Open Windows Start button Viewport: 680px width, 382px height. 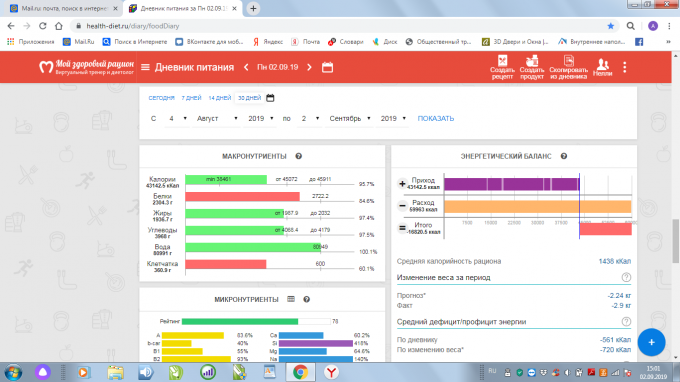click(x=13, y=372)
